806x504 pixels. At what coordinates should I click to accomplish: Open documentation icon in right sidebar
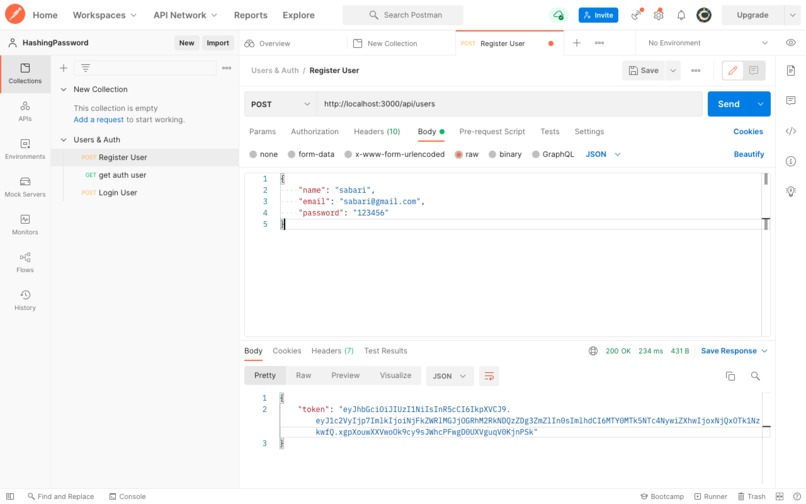point(791,70)
